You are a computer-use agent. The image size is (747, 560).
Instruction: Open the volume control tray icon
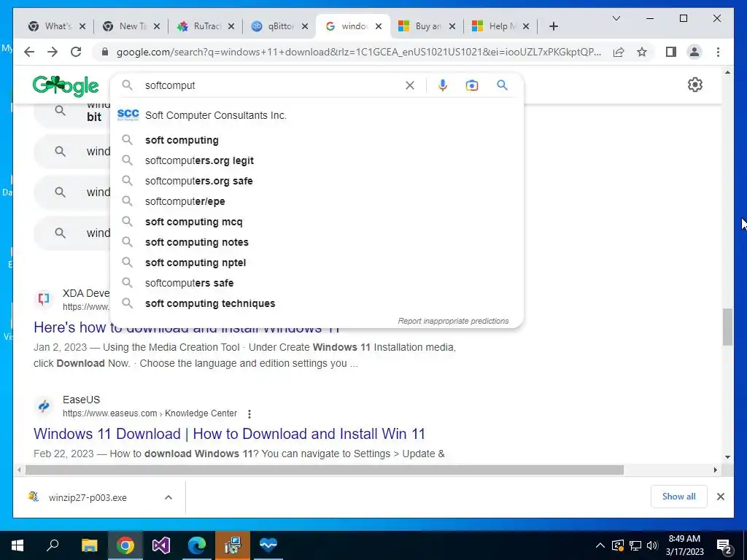(652, 545)
